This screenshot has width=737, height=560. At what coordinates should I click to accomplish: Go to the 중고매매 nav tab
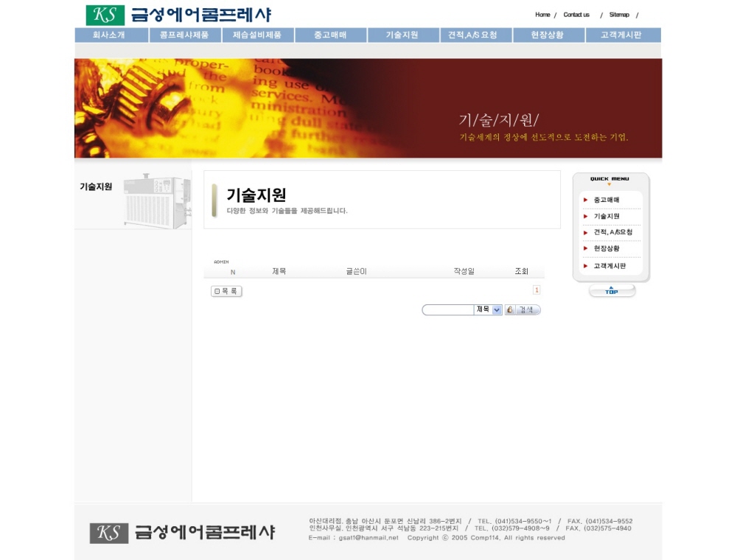coord(329,35)
